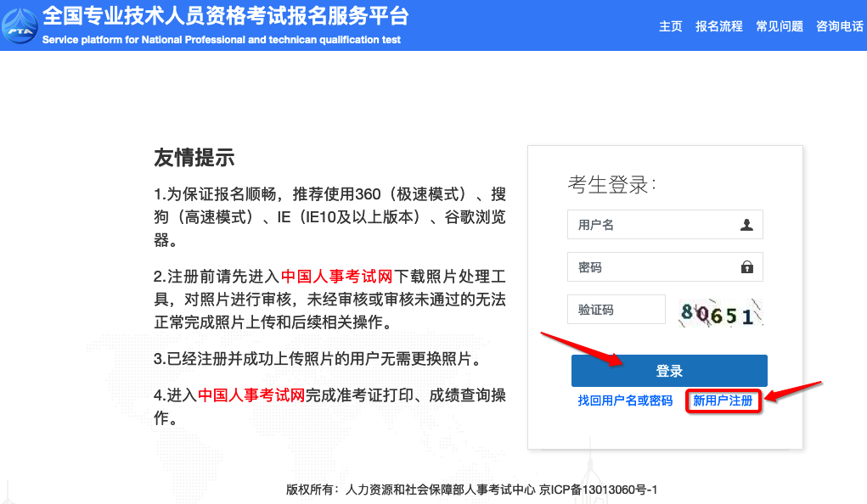Click the PTA logo in the header
Screen dimensions: 867x504
[x=20, y=26]
